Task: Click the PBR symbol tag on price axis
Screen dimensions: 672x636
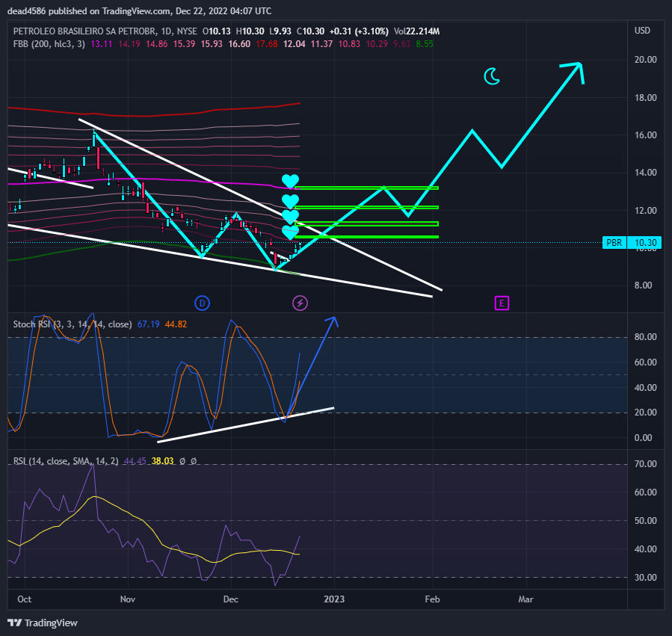Action: coord(614,243)
